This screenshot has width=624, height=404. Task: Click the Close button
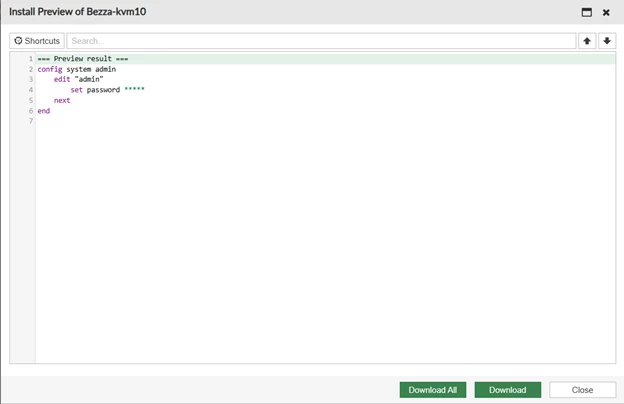point(583,390)
